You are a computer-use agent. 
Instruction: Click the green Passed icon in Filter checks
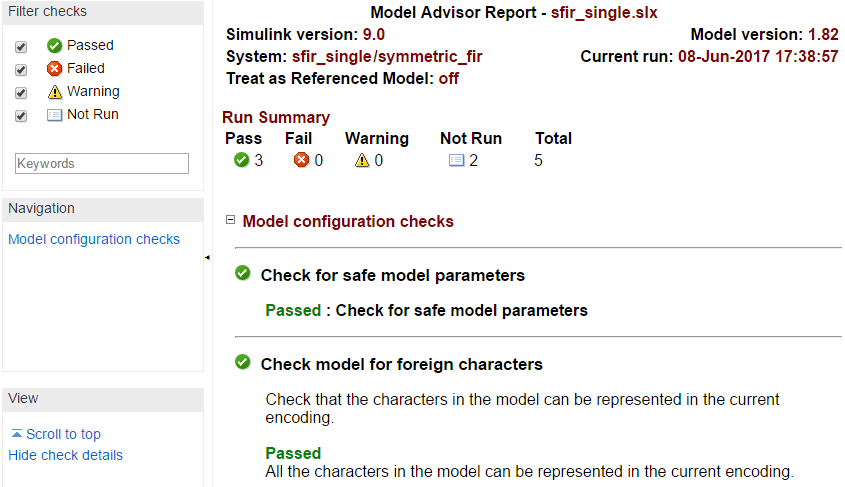[54, 46]
